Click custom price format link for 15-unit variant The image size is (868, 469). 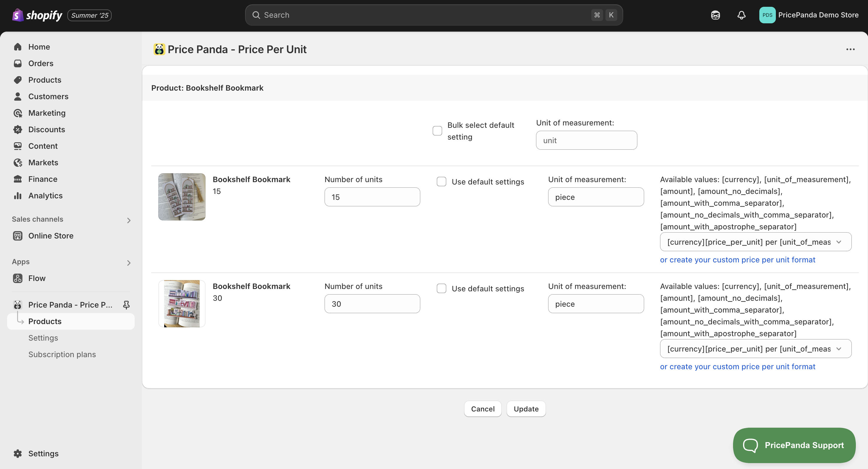737,259
